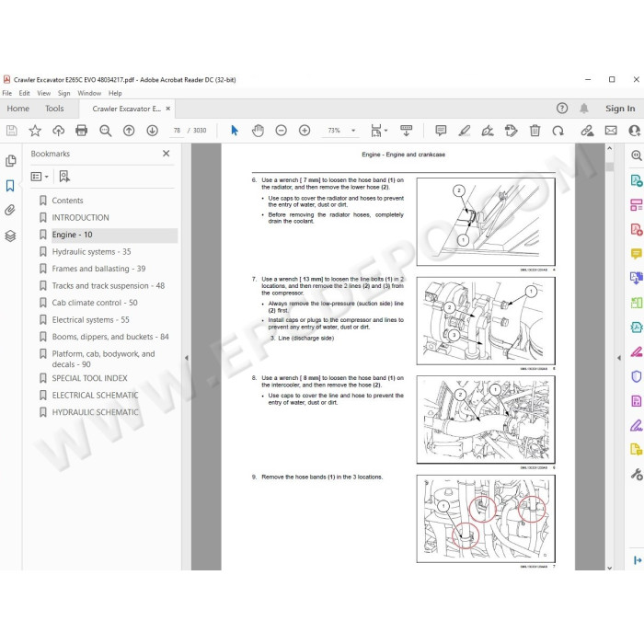Open ELECTRICAL SCHEMATIC bookmark

[x=95, y=395]
